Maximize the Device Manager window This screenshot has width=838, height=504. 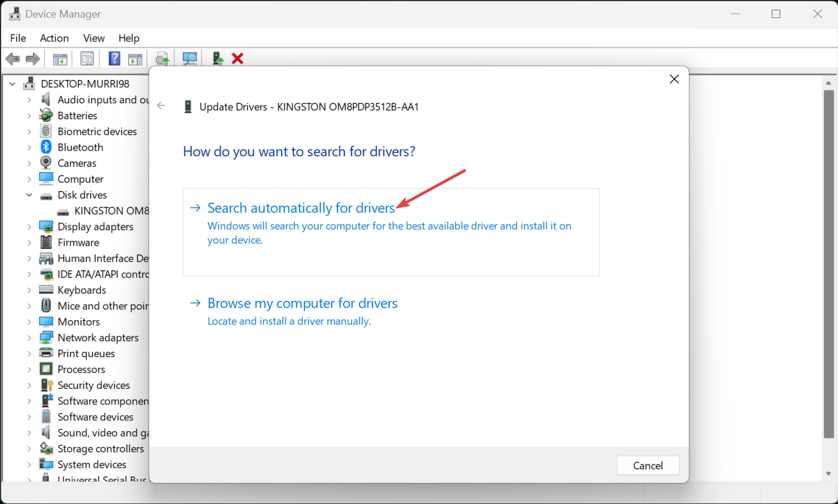(776, 14)
